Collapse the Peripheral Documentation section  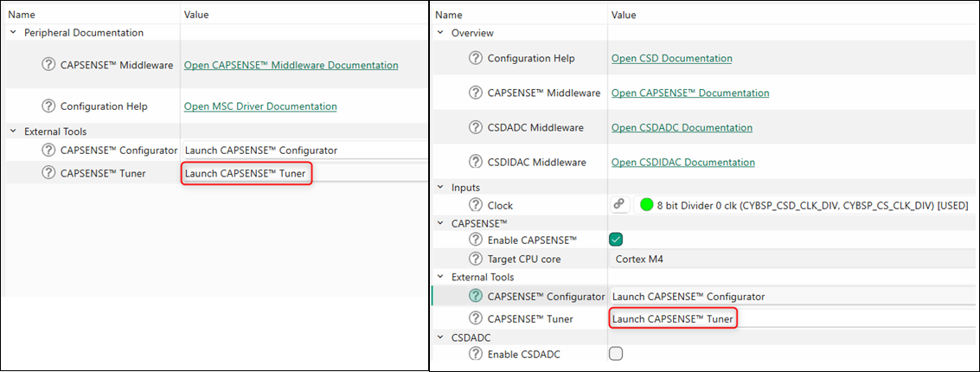click(x=13, y=33)
